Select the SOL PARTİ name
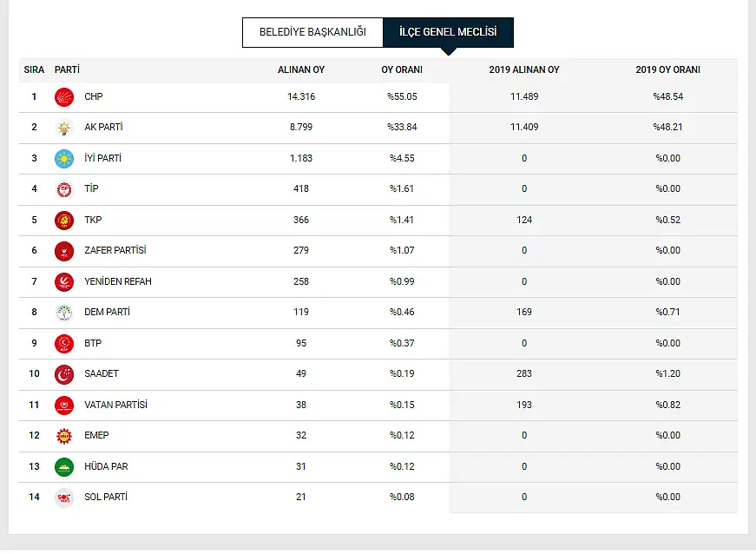 coord(106,497)
